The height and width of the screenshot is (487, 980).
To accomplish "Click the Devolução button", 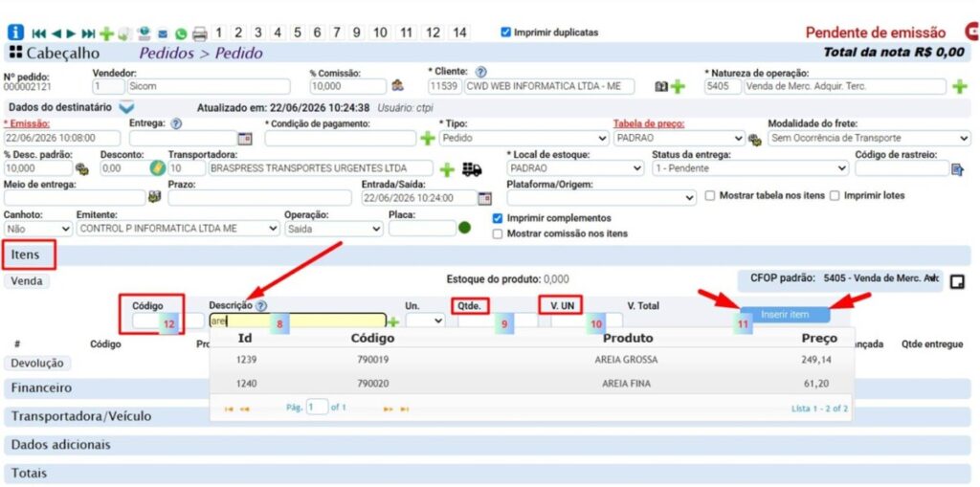I will point(37,364).
